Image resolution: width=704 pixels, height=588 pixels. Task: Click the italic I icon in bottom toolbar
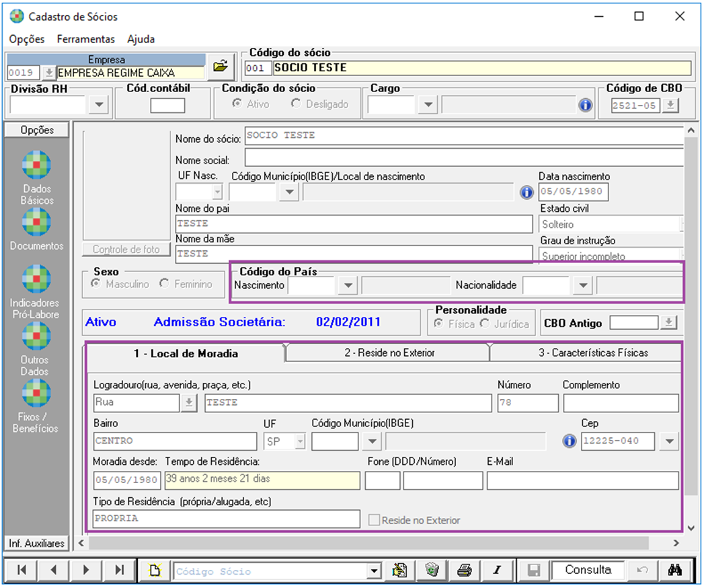coord(497,570)
